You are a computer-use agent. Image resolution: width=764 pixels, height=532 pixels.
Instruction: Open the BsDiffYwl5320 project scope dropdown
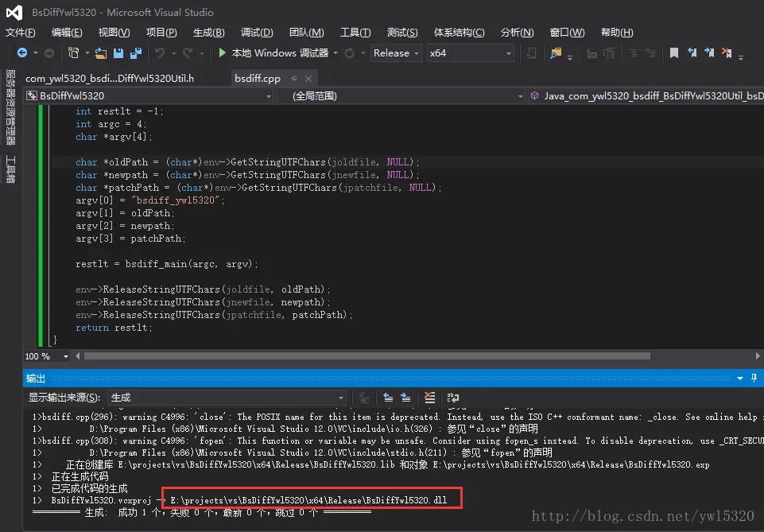[149, 96]
